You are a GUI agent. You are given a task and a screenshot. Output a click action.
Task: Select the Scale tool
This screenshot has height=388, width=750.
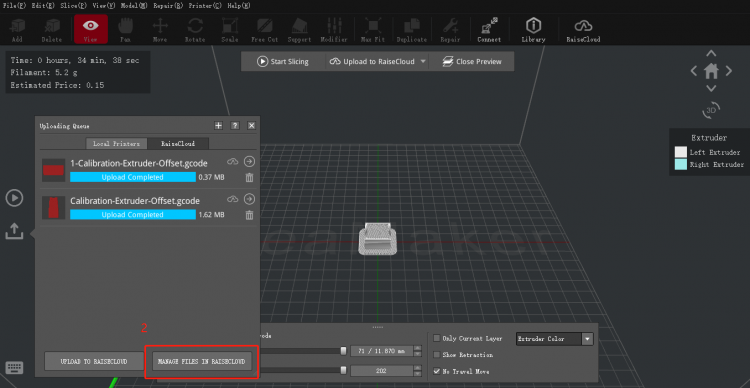pos(230,30)
